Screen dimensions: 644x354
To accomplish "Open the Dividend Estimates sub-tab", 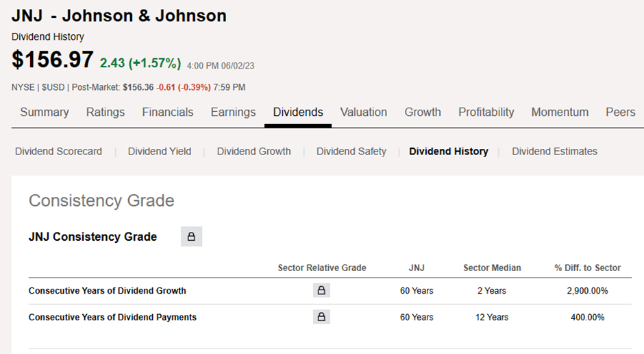I will point(554,152).
